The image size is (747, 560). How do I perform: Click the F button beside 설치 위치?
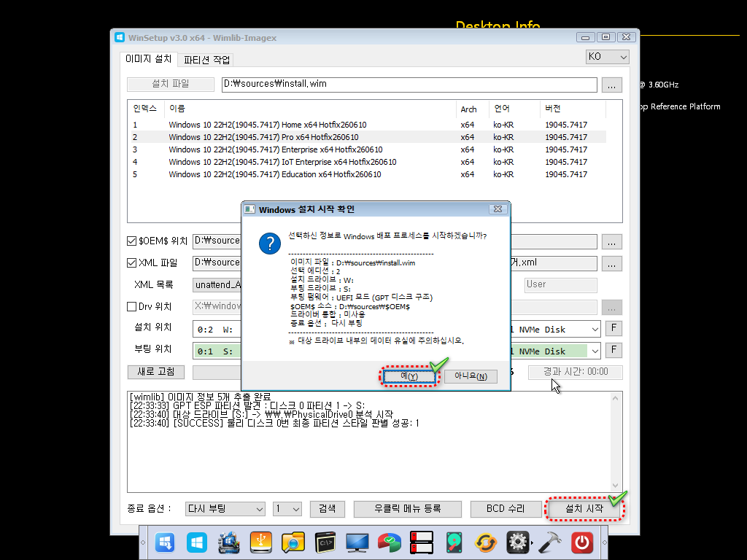[x=614, y=329]
